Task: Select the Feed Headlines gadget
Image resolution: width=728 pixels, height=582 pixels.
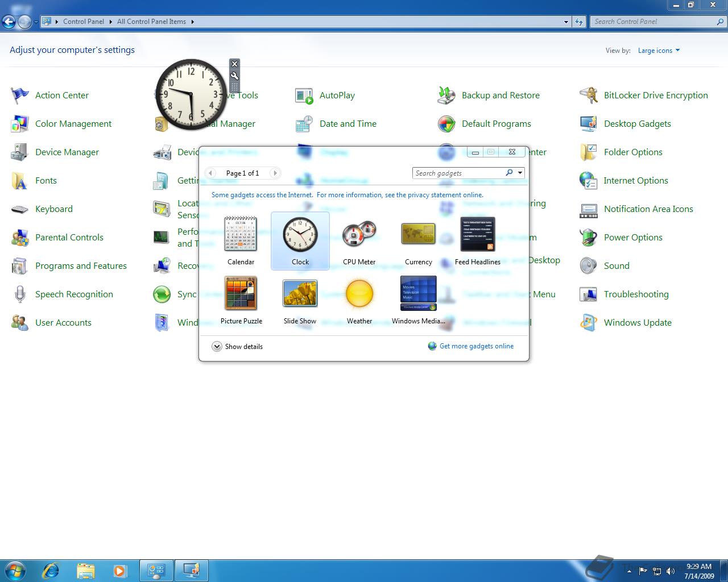Action: (x=478, y=240)
